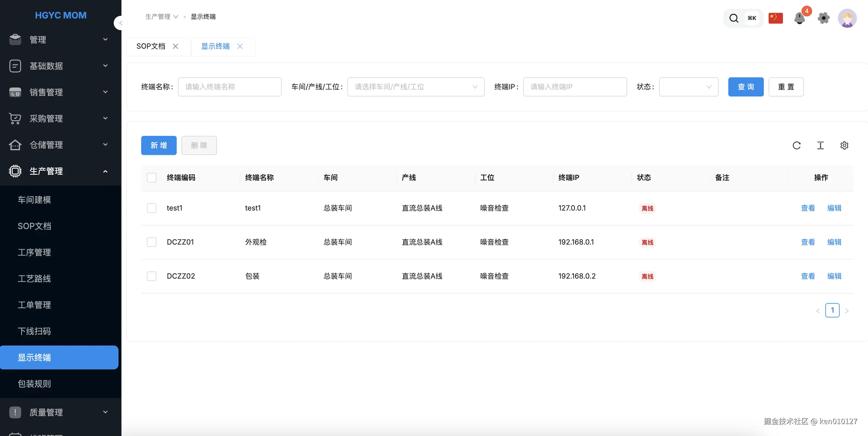The width and height of the screenshot is (868, 436).
Task: Click the 新增 button
Action: 159,145
